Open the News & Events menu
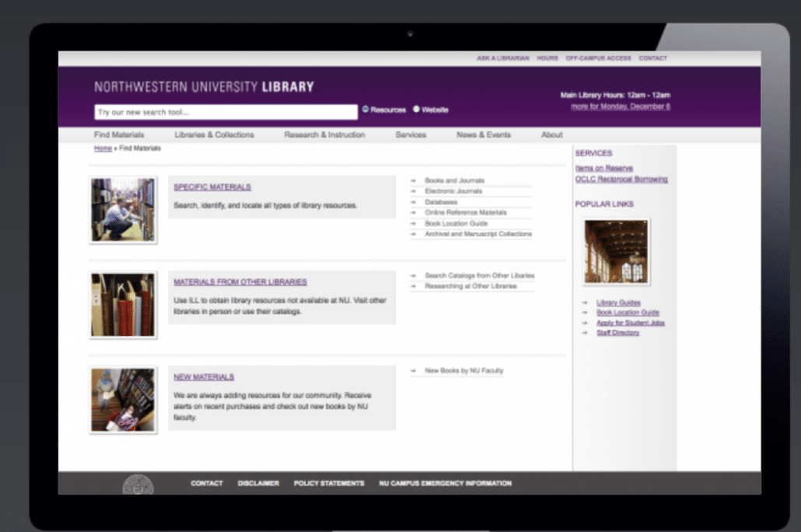This screenshot has height=532, width=801. (483, 135)
